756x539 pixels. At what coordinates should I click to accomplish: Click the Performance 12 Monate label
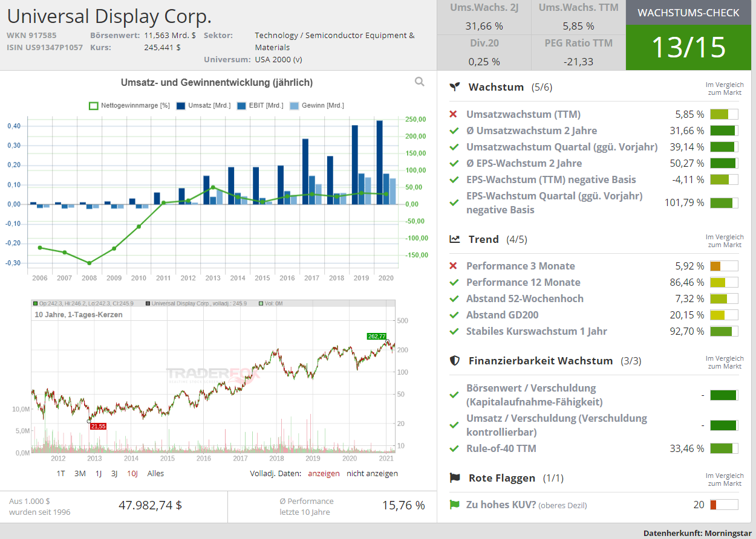pos(523,282)
